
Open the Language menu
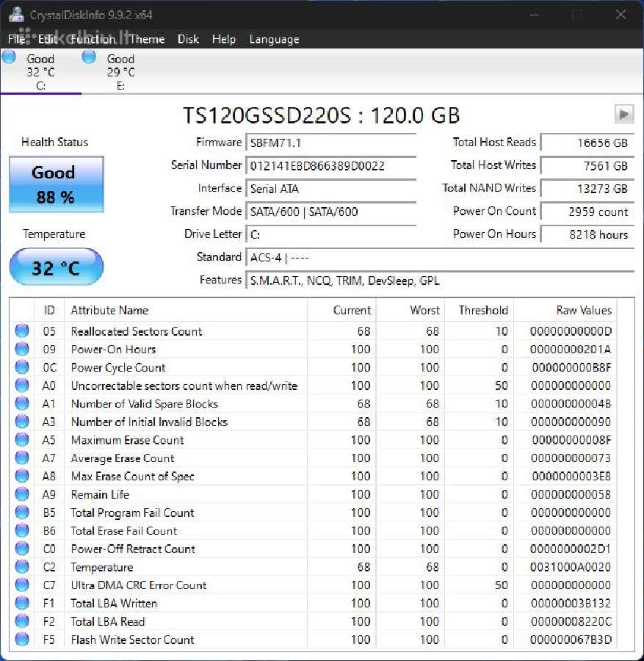275,39
